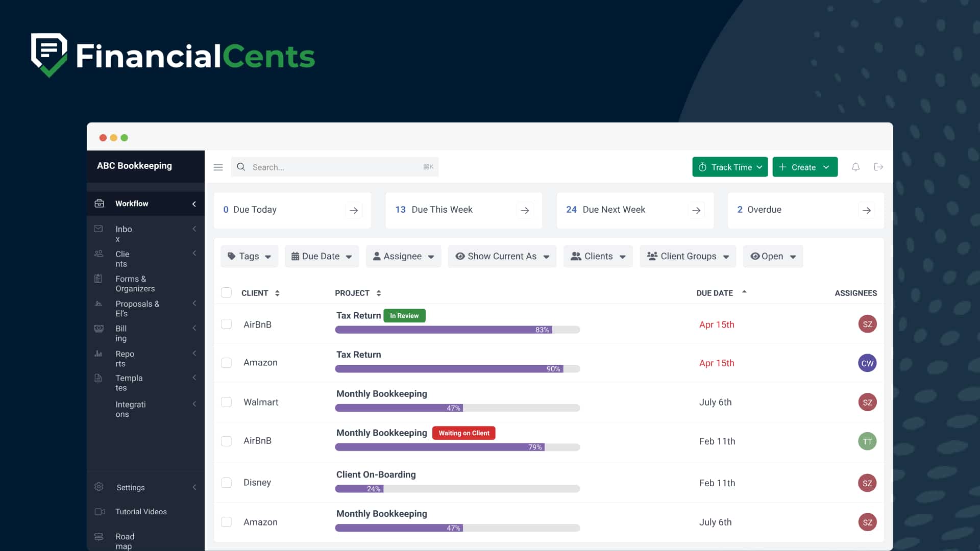Click the CW assignee avatar
980x551 pixels.
point(867,363)
